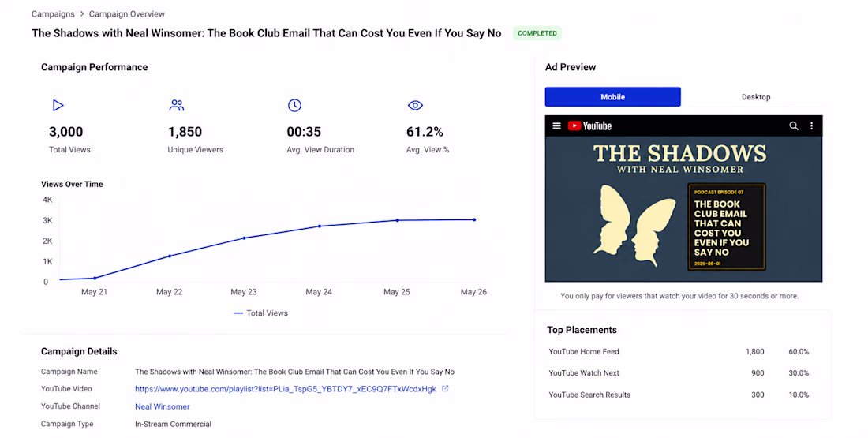Viewport: 868px width, 438px height.
Task: Open the Neal Winsomer channel link
Action: click(163, 406)
